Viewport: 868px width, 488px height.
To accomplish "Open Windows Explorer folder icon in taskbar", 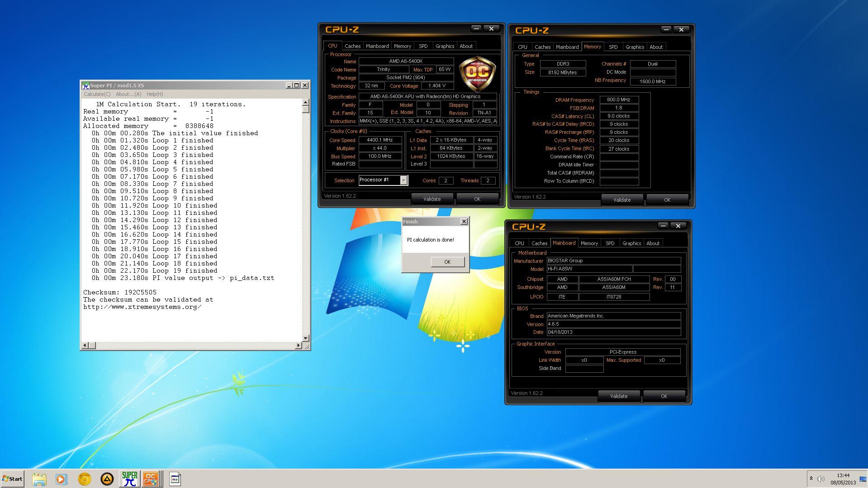I will pyautogui.click(x=39, y=479).
